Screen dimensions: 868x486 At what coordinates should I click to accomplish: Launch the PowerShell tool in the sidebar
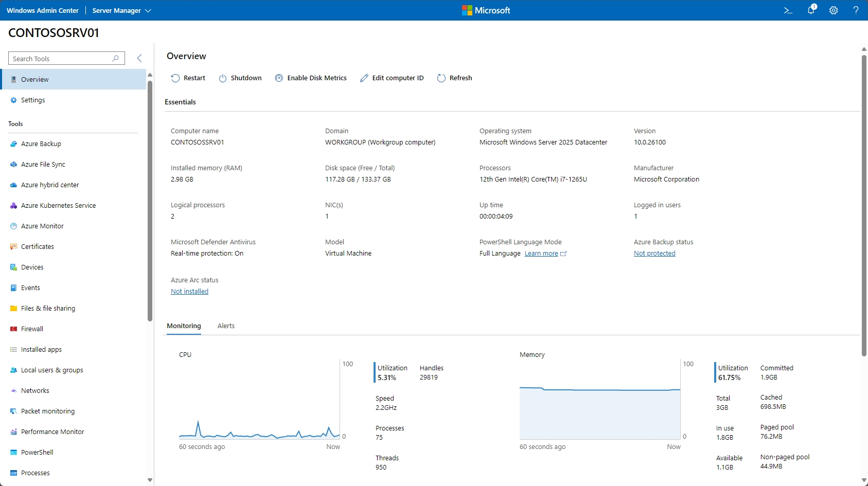(37, 452)
